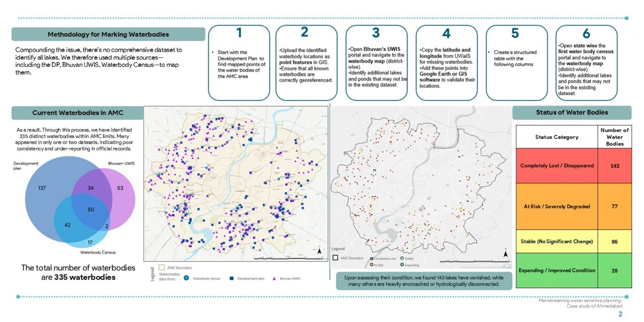This screenshot has height=322, width=644.
Task: Click the Venn diagram number 53
Action: point(120,188)
